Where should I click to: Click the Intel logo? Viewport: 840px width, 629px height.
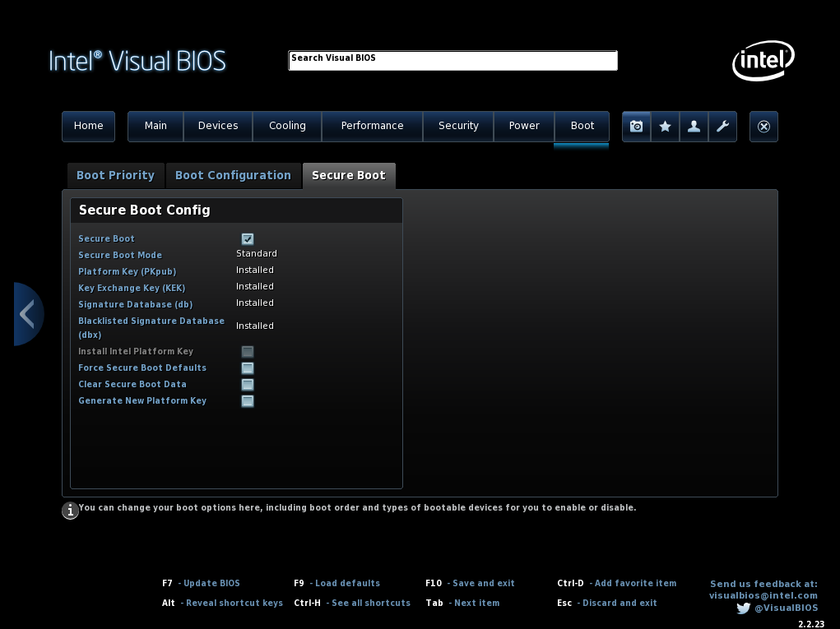coord(763,61)
